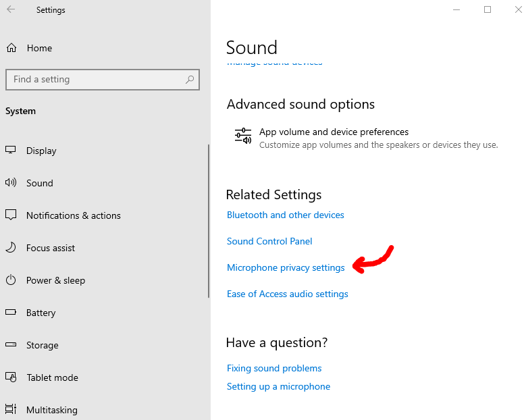Image resolution: width=524 pixels, height=420 pixels.
Task: Click the Notifications & actions icon
Action: [11, 215]
